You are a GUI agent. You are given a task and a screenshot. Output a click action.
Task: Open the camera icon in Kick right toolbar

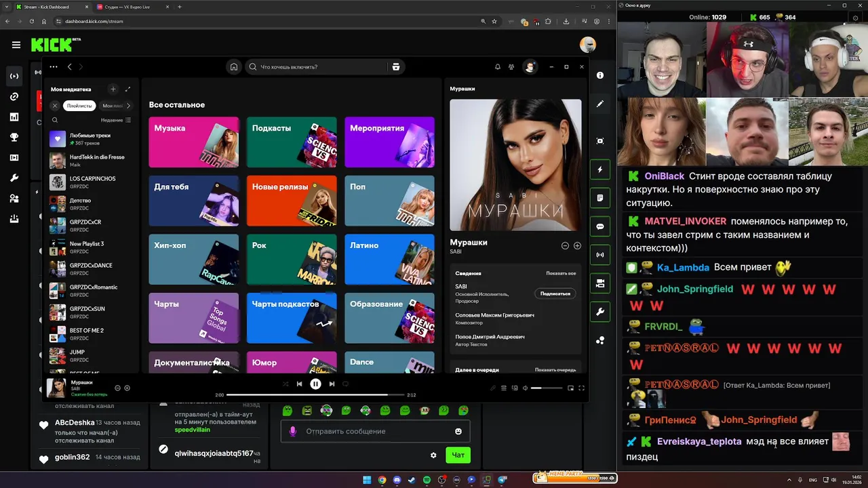[x=600, y=283]
